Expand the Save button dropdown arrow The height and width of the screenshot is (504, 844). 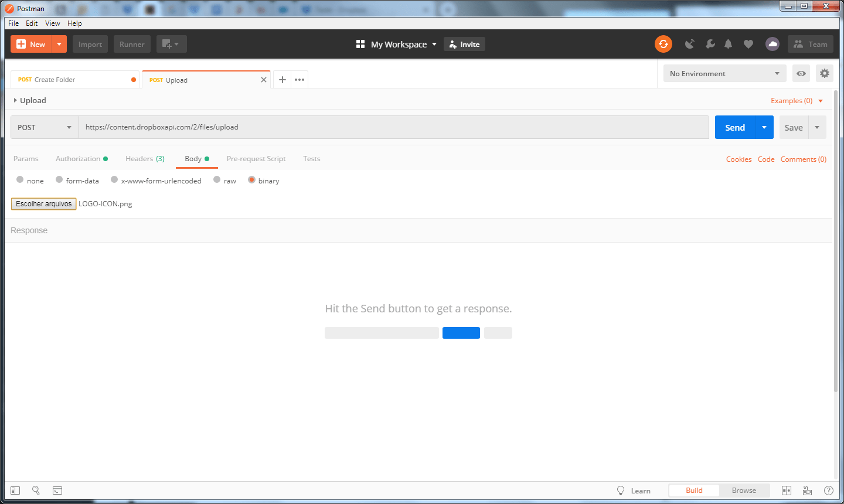[817, 127]
